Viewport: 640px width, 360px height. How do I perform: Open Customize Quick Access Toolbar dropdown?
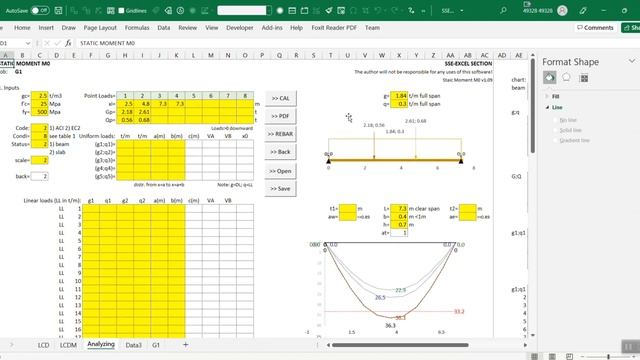tap(423, 11)
